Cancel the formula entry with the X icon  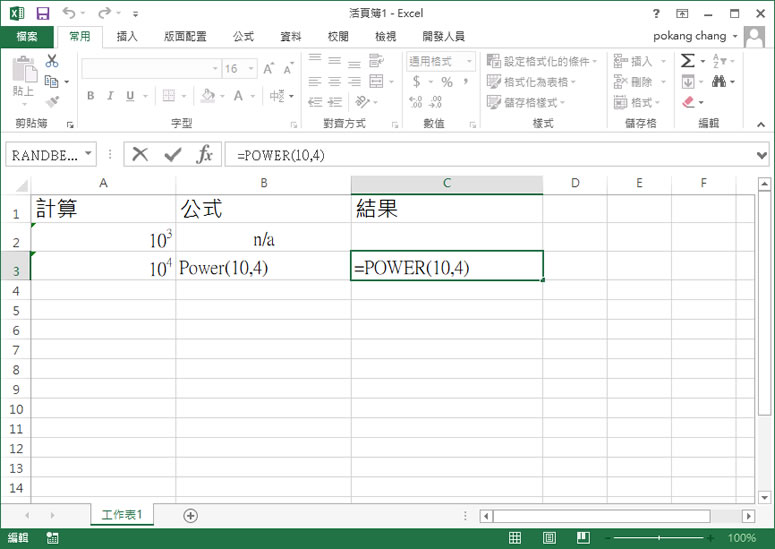[x=140, y=155]
